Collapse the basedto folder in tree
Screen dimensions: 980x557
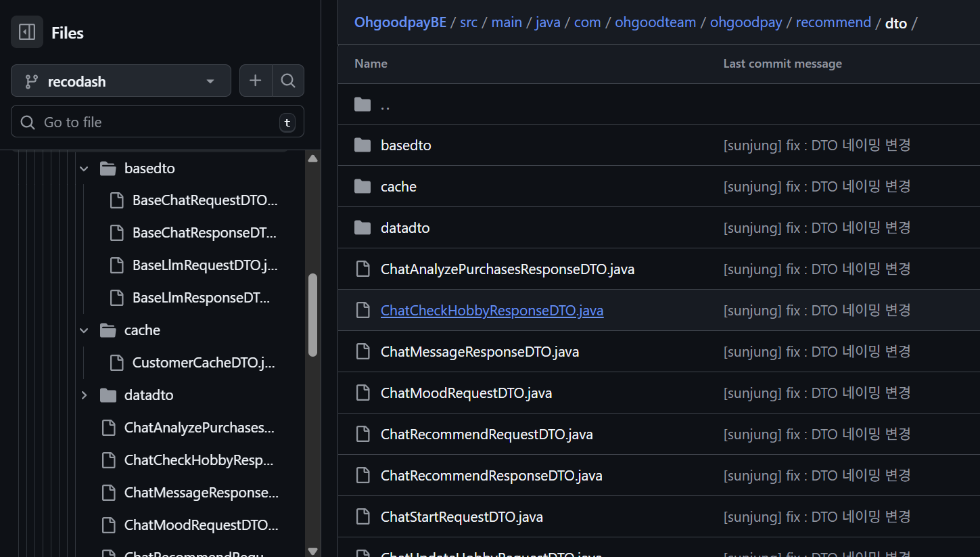coord(84,169)
